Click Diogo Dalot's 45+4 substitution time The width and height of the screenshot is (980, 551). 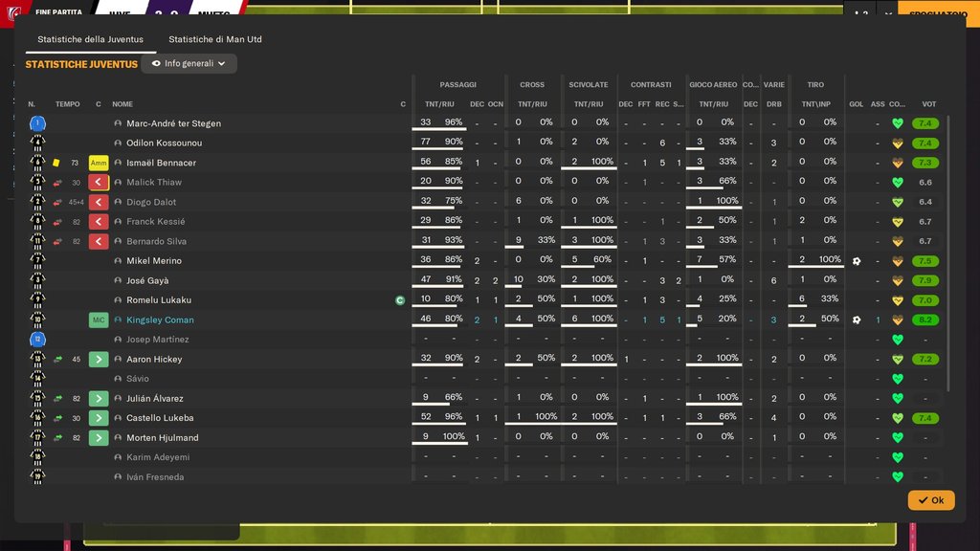pyautogui.click(x=77, y=203)
